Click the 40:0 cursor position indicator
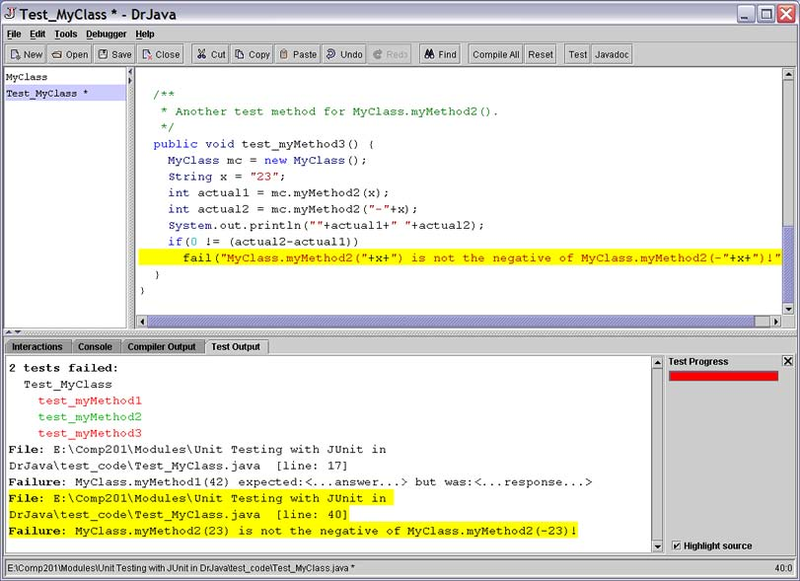 coord(783,568)
